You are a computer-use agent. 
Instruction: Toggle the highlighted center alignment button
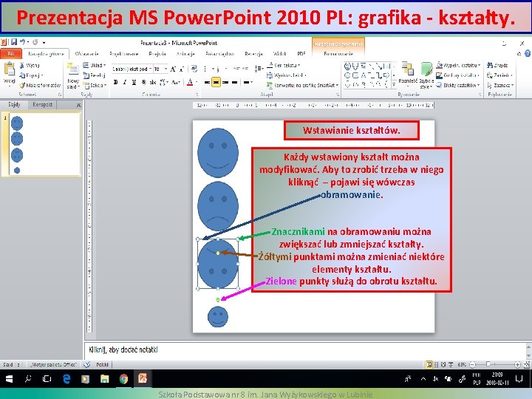[x=216, y=82]
